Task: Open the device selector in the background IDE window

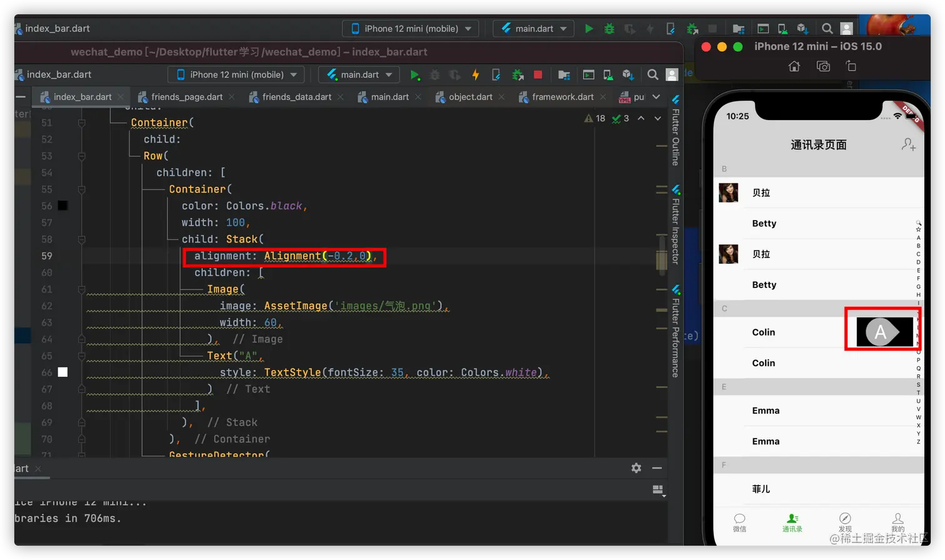Action: [411, 29]
